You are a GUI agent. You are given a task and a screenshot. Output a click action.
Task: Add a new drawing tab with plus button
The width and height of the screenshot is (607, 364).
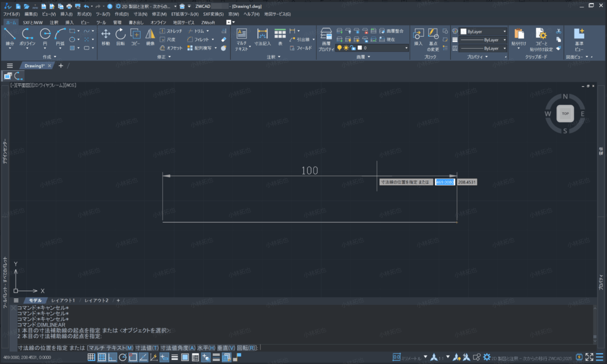(61, 65)
